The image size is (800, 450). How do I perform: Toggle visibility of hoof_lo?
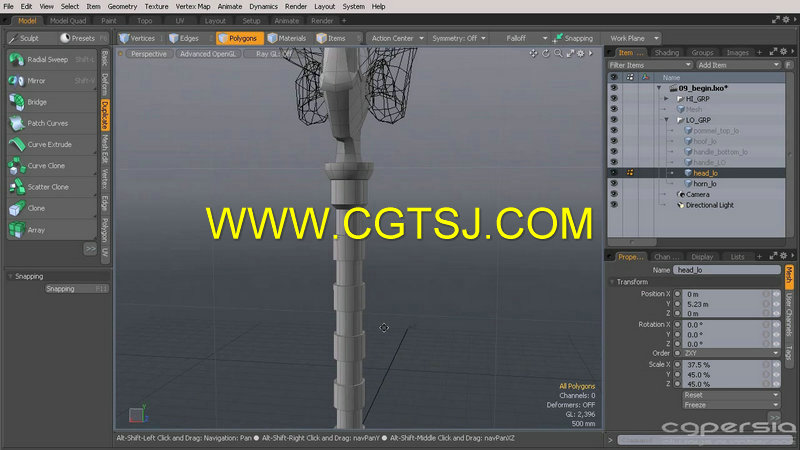[614, 141]
